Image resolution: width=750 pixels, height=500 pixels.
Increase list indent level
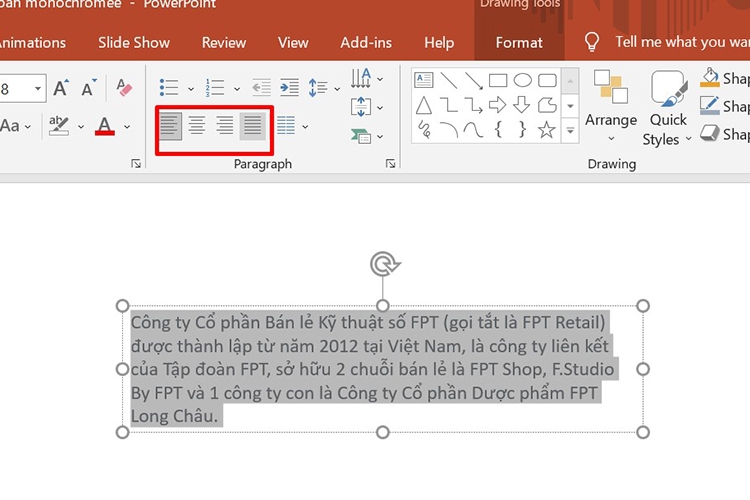click(x=289, y=88)
